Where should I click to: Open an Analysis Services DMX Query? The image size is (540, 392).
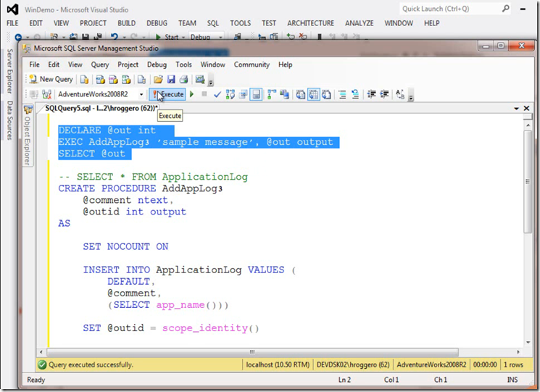[x=113, y=80]
